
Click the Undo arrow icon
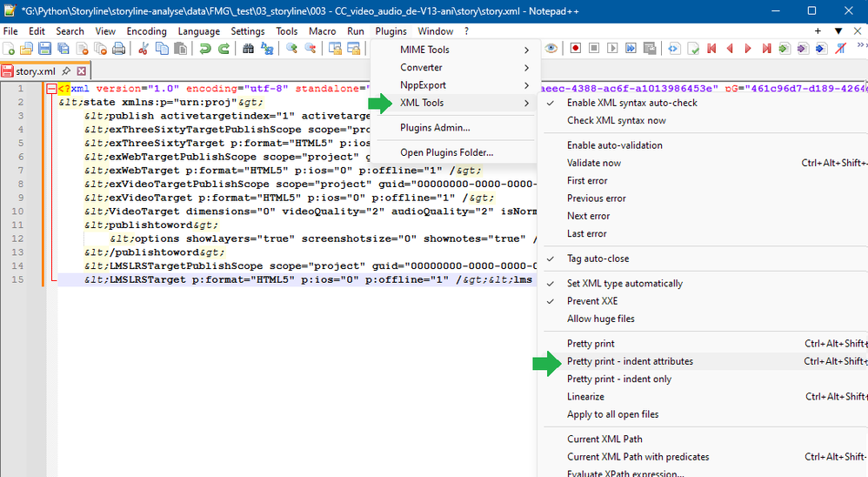click(x=205, y=49)
